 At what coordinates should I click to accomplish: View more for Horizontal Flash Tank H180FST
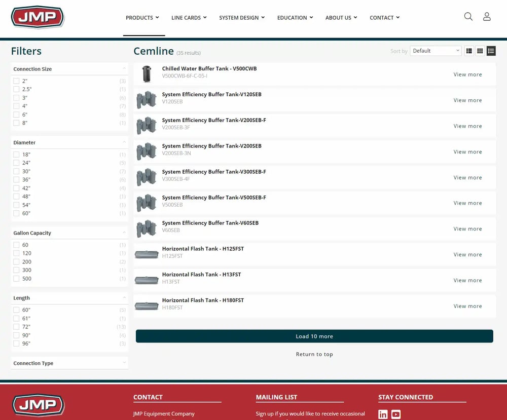pos(467,306)
